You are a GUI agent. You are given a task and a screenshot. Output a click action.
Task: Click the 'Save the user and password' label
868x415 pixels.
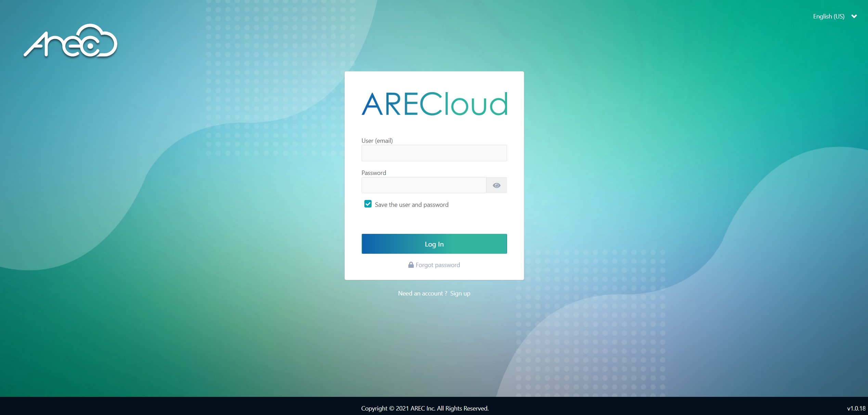click(412, 205)
